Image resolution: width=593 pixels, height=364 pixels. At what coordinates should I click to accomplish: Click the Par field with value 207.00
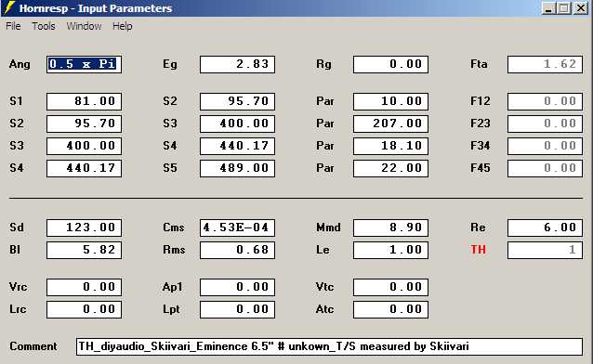(390, 123)
